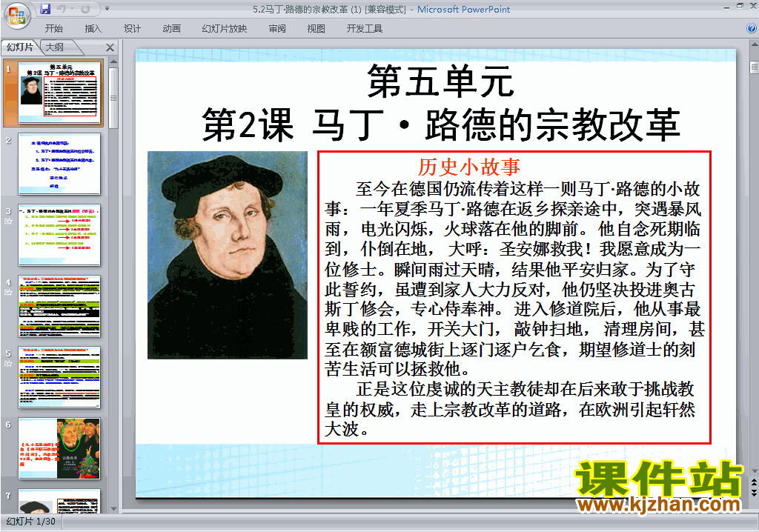Close the slide thumbnail pane
Viewport: 759px width, 532px height.
point(110,47)
